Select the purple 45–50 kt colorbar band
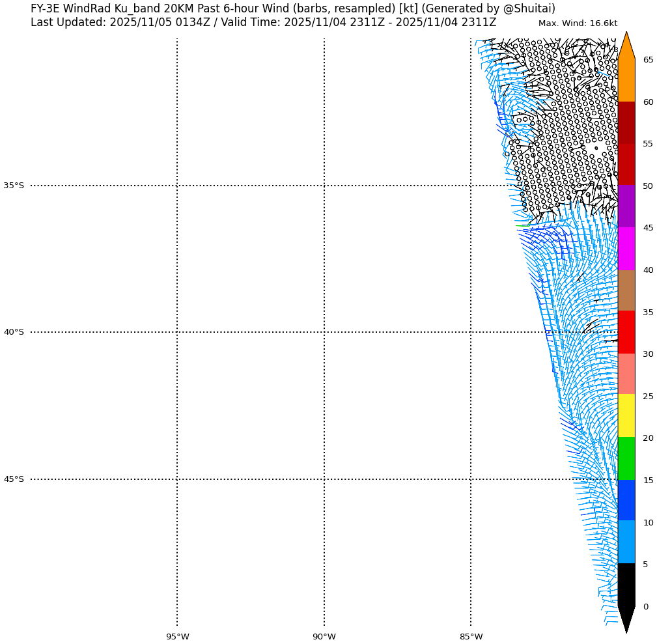 [x=626, y=206]
